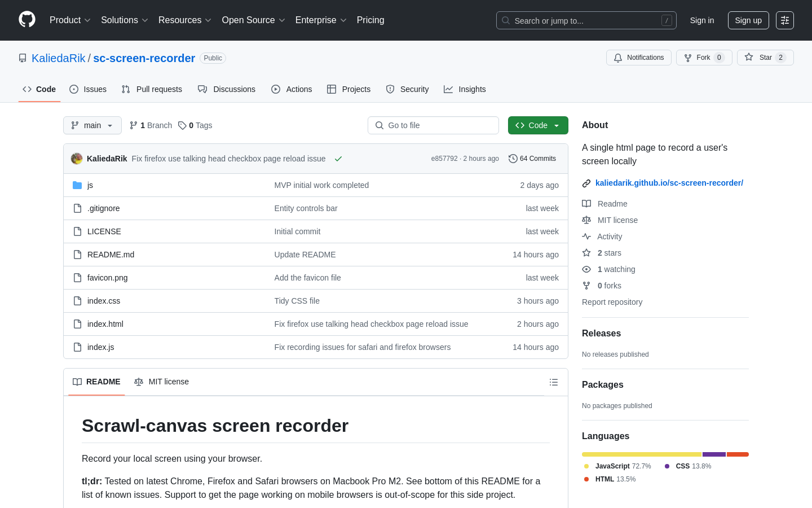Click the fork icon beside 0 forks
The image size is (812, 508).
tap(586, 286)
